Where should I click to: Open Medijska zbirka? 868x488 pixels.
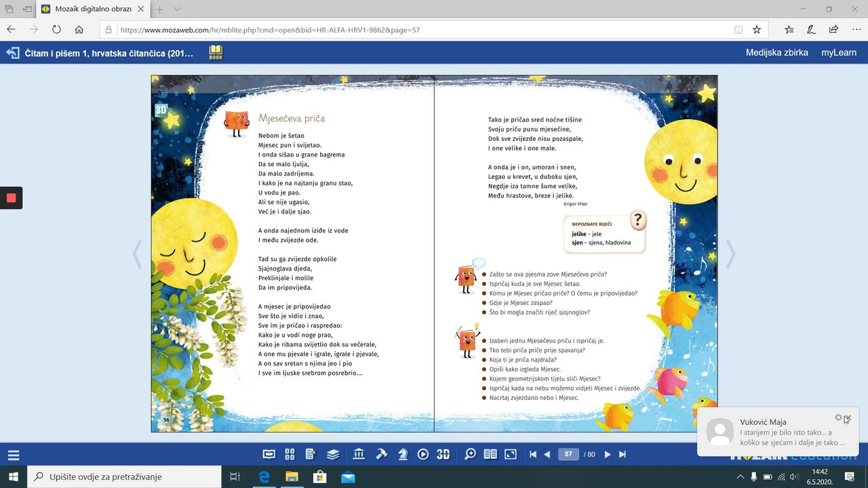click(777, 52)
